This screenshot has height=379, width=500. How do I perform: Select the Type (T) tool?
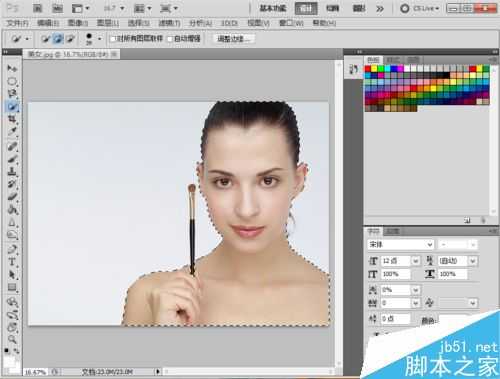(x=12, y=262)
